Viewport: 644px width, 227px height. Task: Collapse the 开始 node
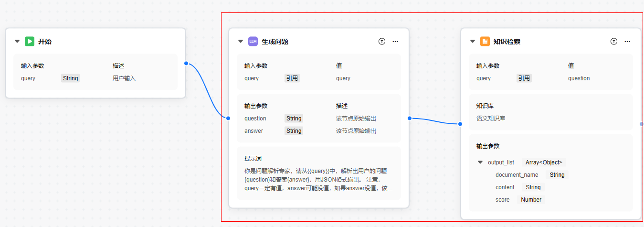pyautogui.click(x=18, y=42)
